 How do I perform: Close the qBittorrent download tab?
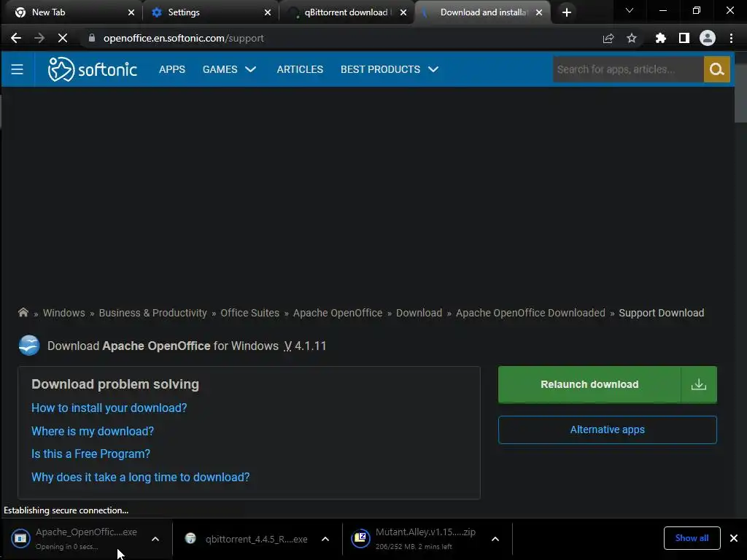click(403, 12)
